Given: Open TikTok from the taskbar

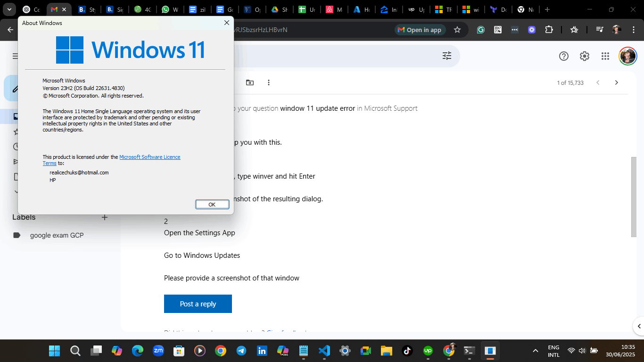Looking at the screenshot, I should coord(407,351).
